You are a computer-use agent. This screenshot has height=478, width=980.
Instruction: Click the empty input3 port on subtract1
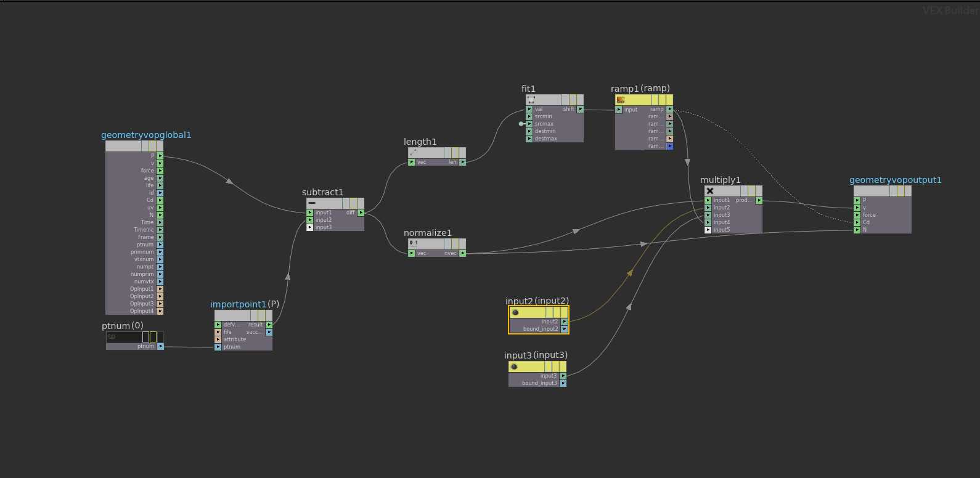310,227
